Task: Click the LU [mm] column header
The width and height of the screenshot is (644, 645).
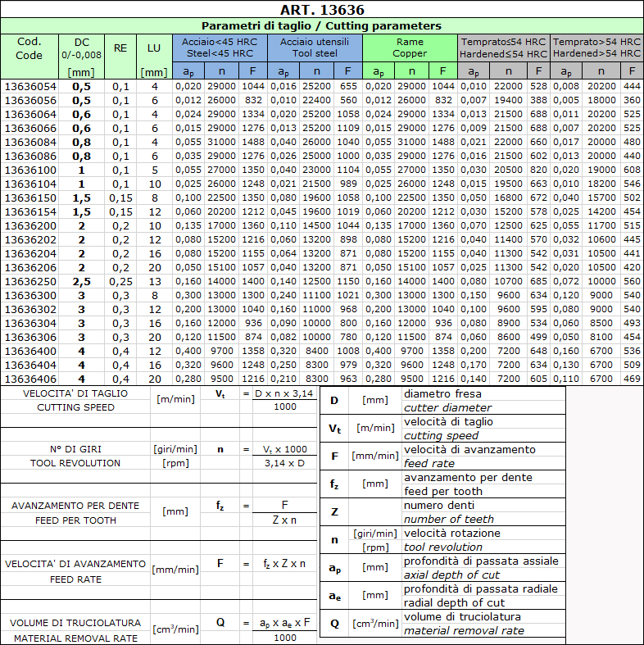Action: (x=154, y=56)
